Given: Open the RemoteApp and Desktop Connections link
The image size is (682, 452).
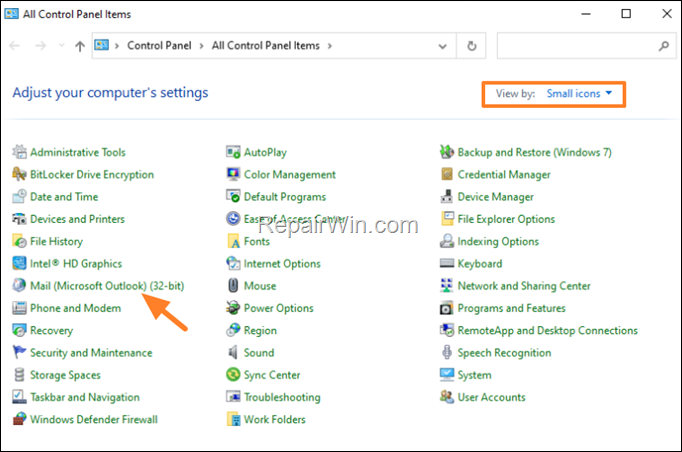Looking at the screenshot, I should 547,330.
